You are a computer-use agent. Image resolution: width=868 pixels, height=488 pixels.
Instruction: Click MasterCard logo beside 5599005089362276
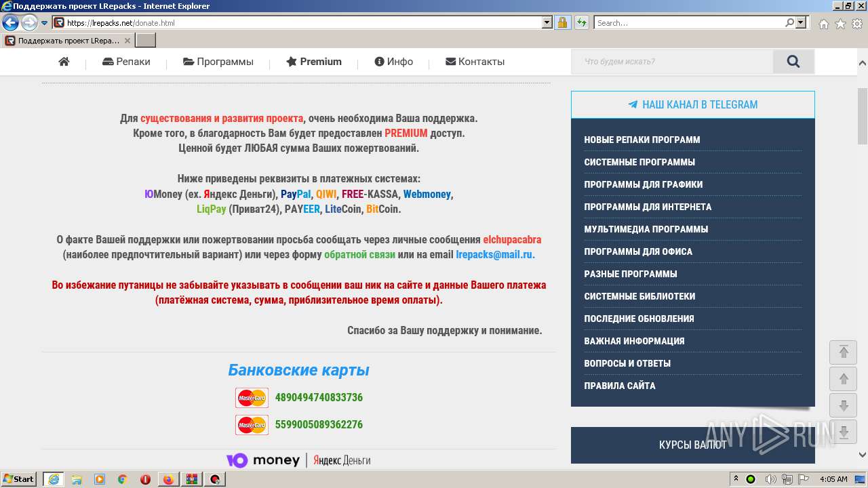(252, 425)
